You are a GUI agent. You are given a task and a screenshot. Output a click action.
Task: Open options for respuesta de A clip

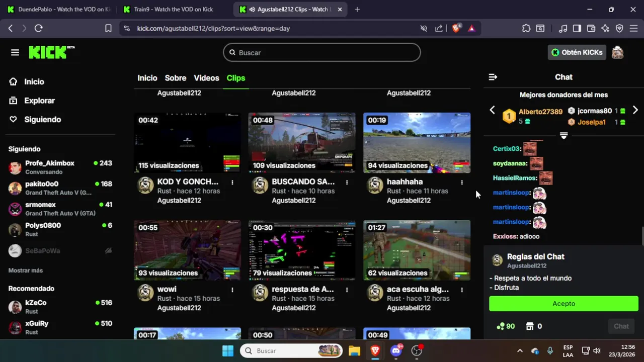pos(347,290)
